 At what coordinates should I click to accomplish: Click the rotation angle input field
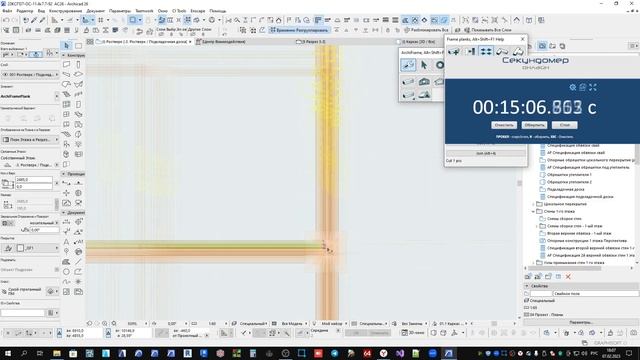44,230
